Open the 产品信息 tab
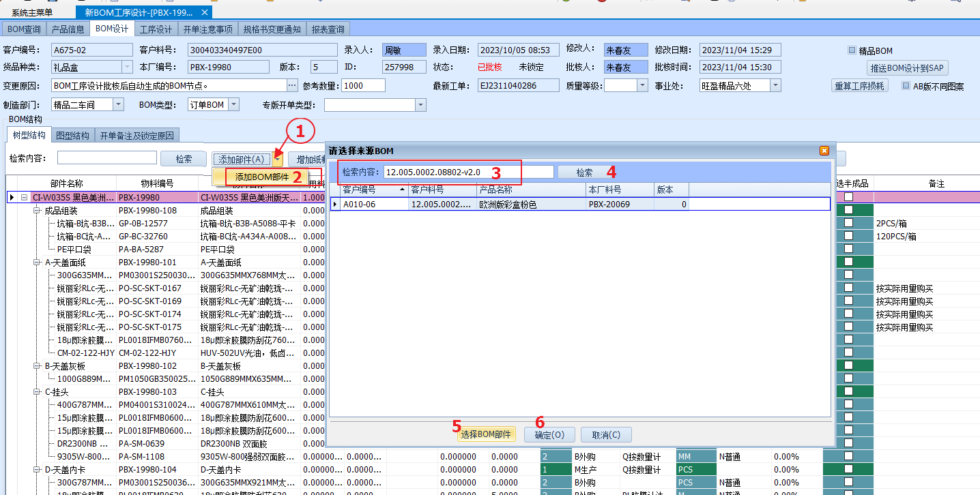 pyautogui.click(x=68, y=29)
